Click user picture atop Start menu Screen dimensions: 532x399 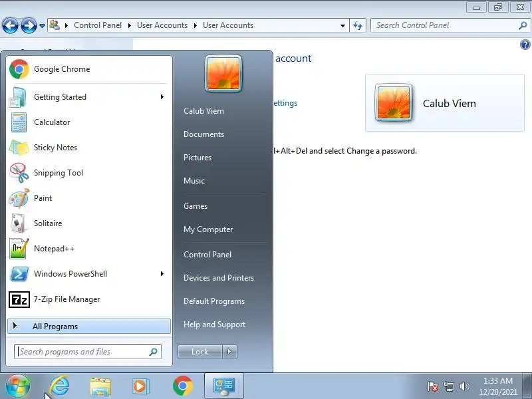click(223, 74)
